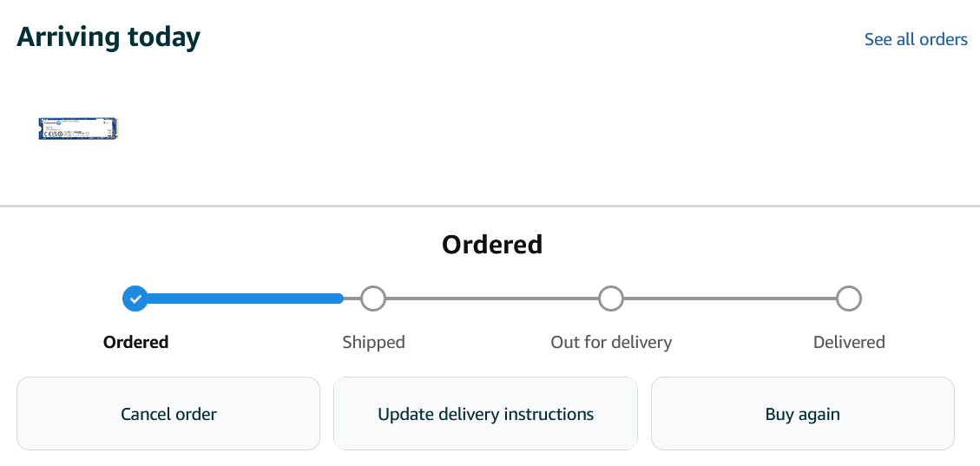Select the Out for delivery step circle
This screenshot has width=980, height=466.
point(610,299)
